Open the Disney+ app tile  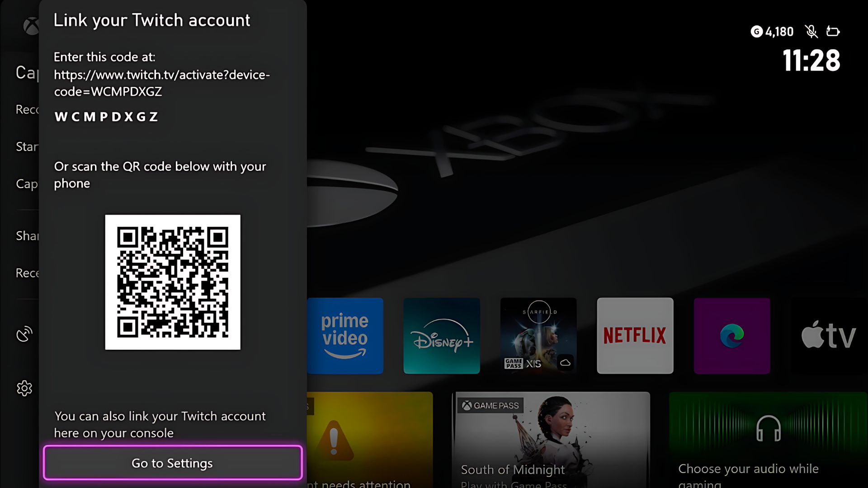point(442,336)
